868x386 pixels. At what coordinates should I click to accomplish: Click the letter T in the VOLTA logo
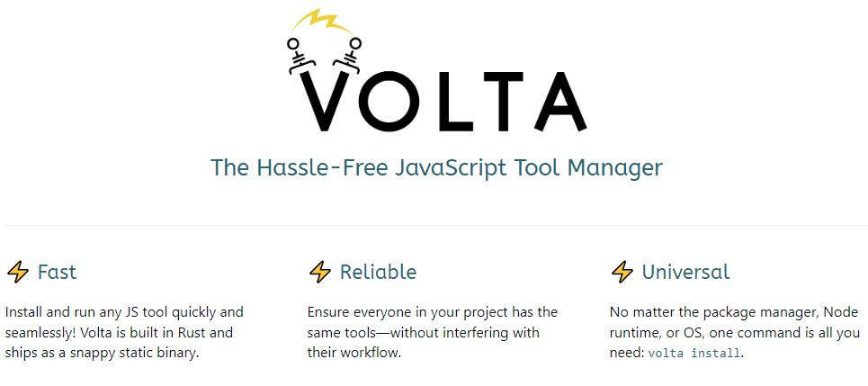click(502, 102)
